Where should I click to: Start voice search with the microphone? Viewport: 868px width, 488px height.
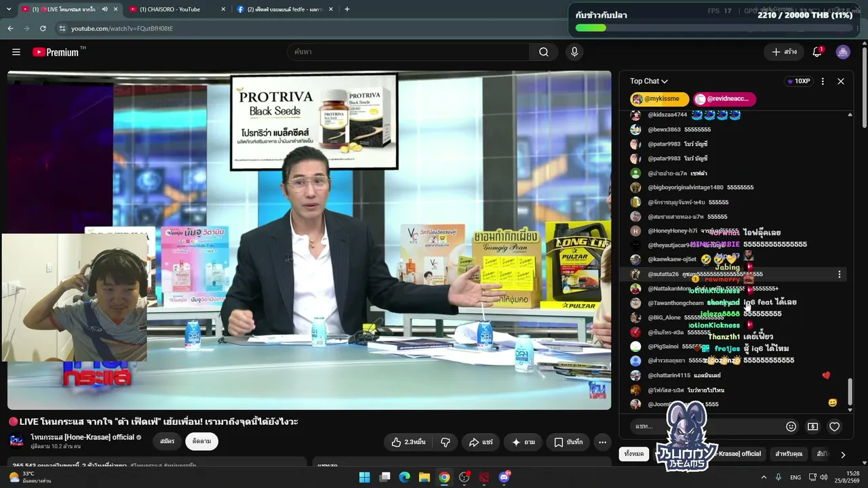pyautogui.click(x=574, y=52)
